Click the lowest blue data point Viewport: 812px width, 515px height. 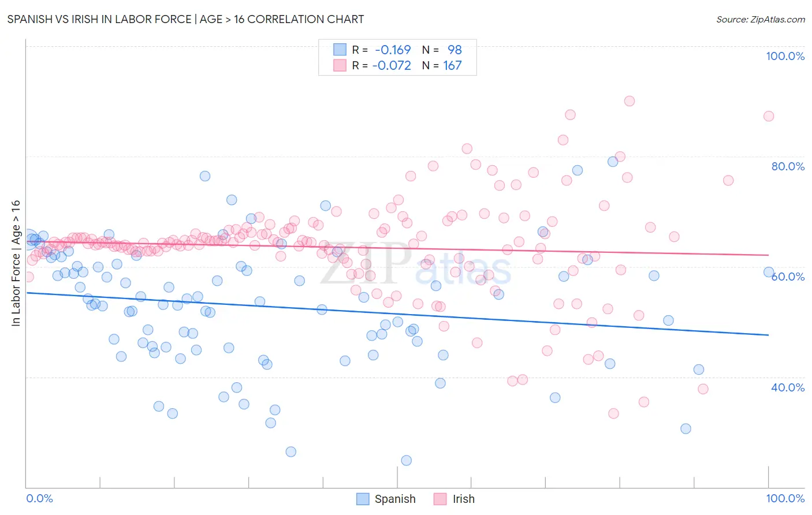point(407,460)
